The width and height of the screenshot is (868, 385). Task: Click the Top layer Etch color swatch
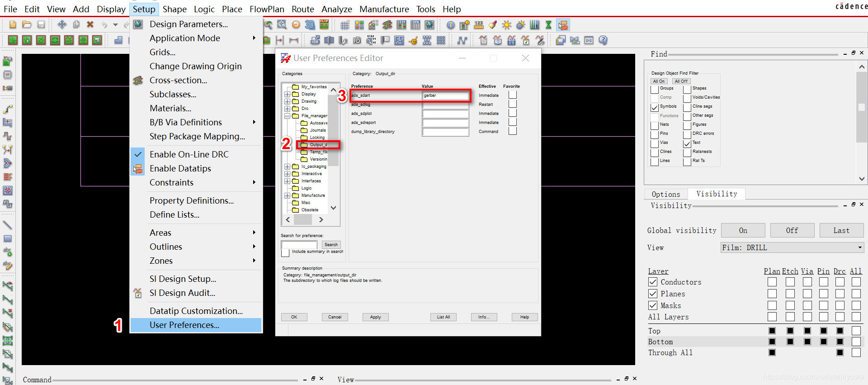click(790, 331)
